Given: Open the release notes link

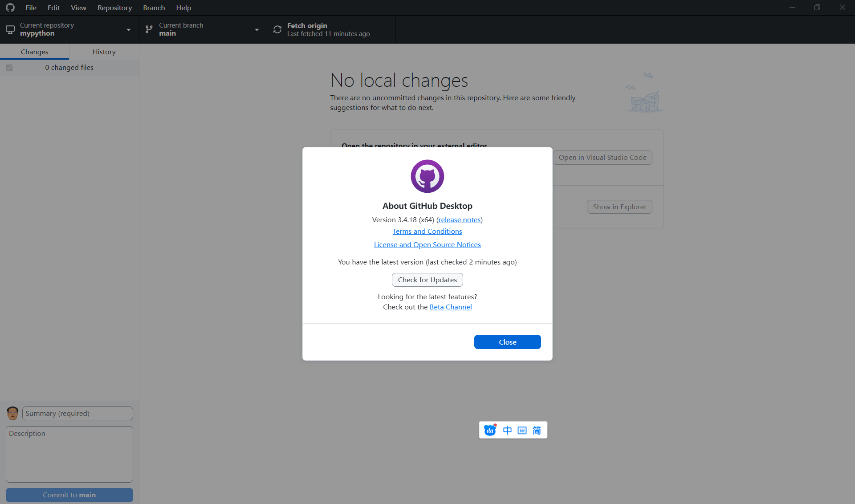Looking at the screenshot, I should 460,219.
